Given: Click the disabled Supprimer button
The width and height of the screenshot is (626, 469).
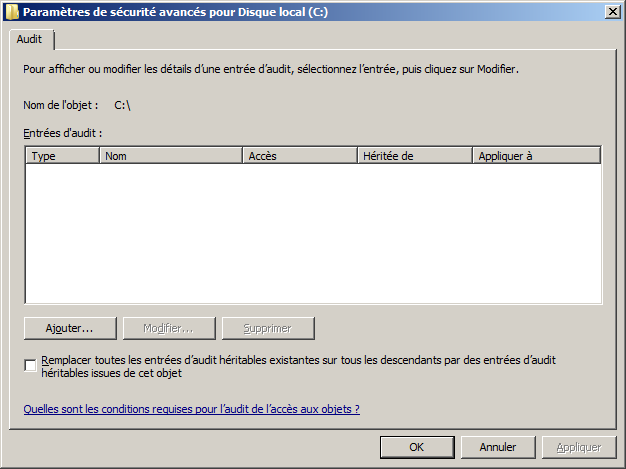Looking at the screenshot, I should click(267, 328).
